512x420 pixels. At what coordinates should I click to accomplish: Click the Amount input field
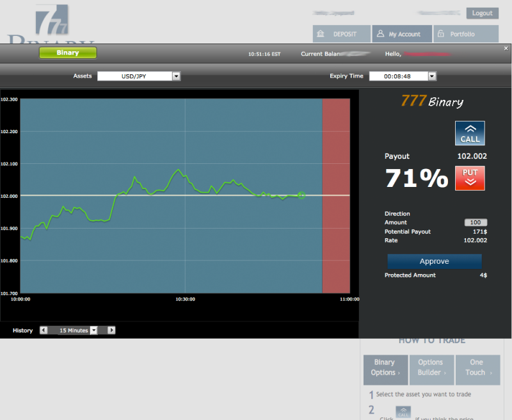coord(475,222)
